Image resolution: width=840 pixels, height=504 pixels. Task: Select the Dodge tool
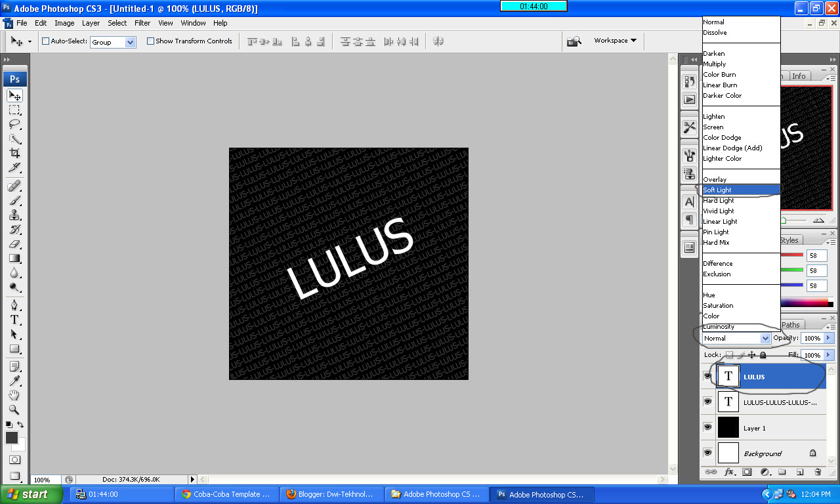[x=14, y=287]
